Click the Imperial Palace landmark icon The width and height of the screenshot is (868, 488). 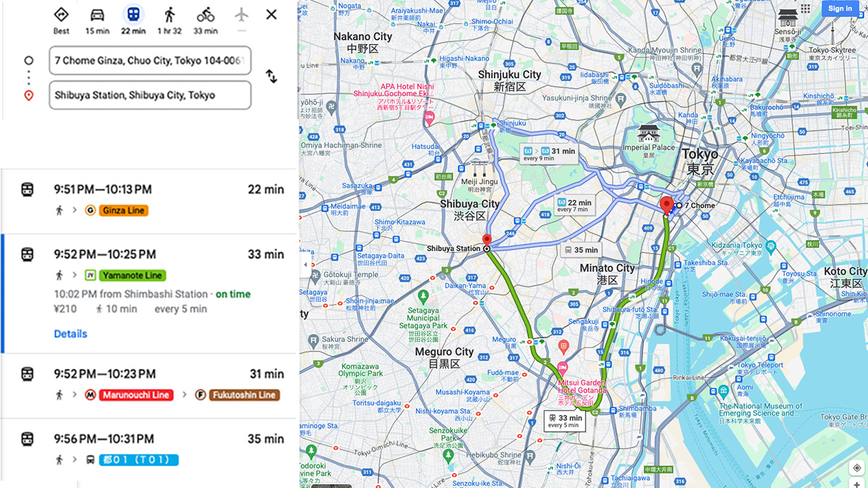pos(649,134)
